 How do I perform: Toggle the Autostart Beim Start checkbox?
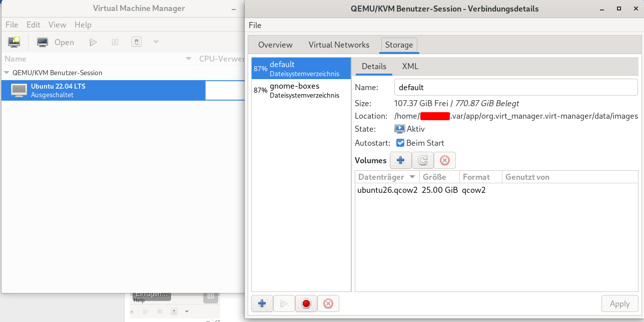[x=400, y=143]
